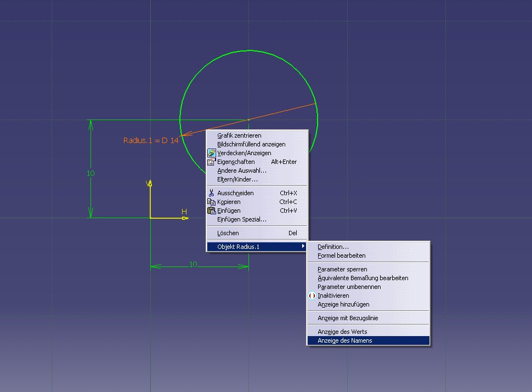Select highlighted Anzeige des Namens entry
Image resolution: width=532 pixels, height=392 pixels.
point(369,340)
